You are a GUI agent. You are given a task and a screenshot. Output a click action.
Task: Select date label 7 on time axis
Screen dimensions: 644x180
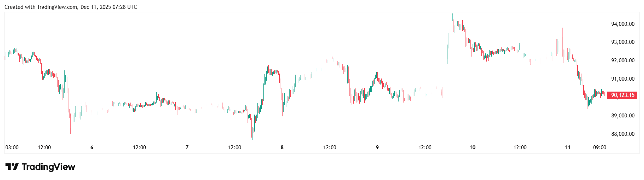coord(187,147)
